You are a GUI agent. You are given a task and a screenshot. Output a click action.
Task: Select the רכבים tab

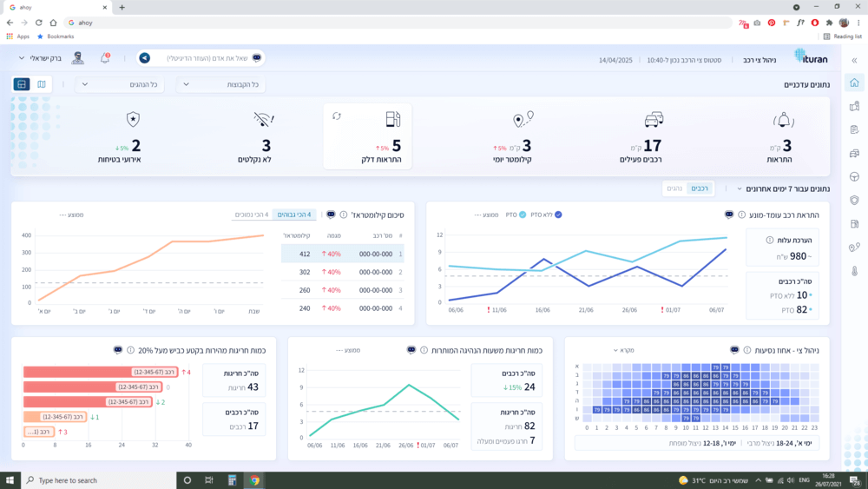[699, 188]
